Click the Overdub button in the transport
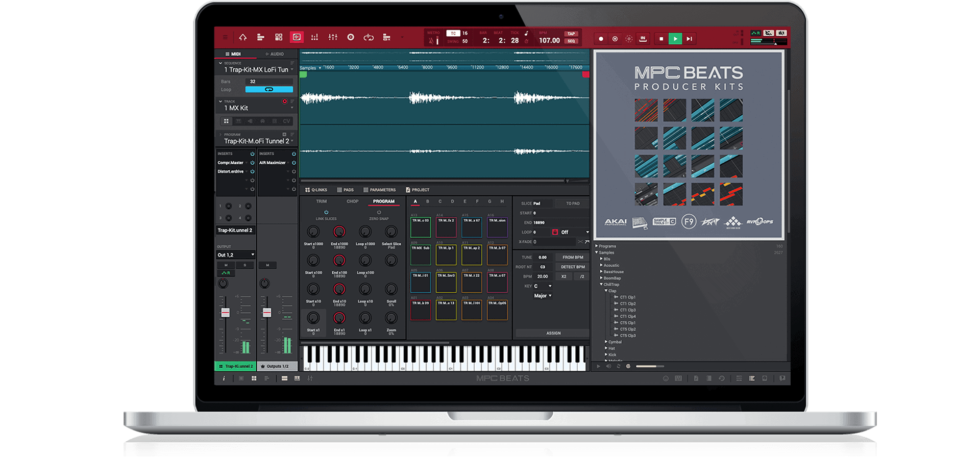 [x=615, y=39]
